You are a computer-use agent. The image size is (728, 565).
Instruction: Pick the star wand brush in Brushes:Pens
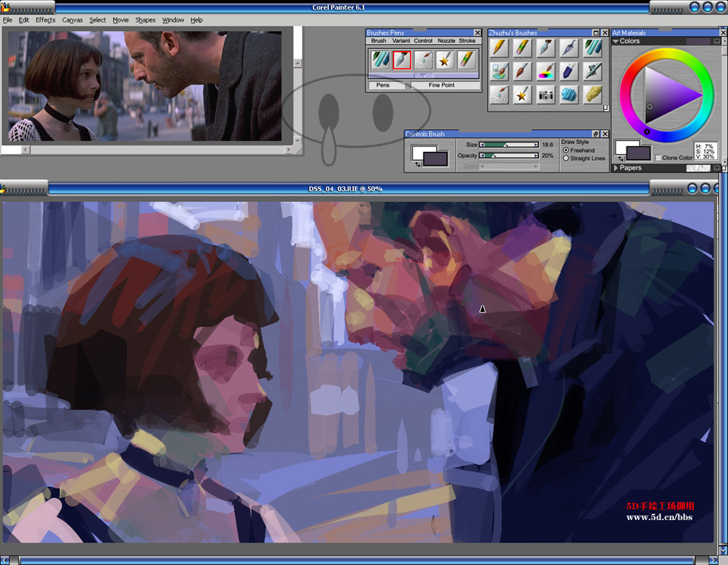coord(445,60)
